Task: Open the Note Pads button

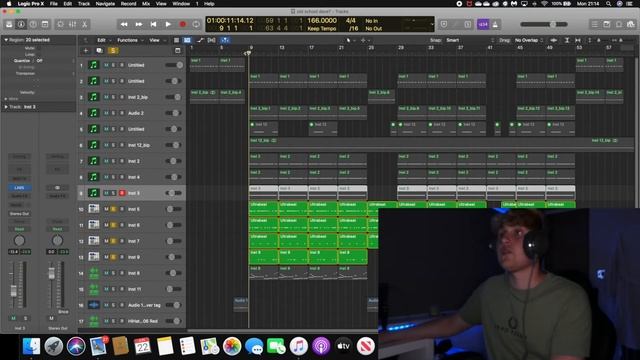Action: click(x=607, y=24)
